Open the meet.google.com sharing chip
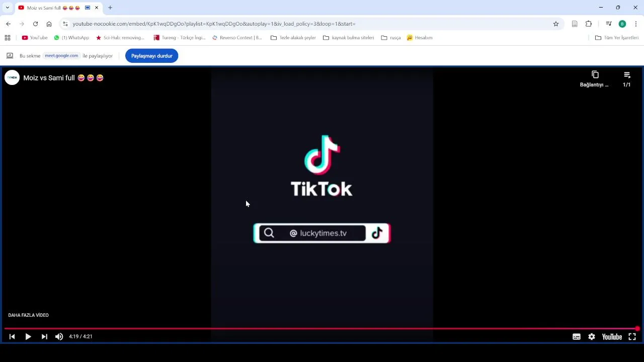 click(61, 56)
